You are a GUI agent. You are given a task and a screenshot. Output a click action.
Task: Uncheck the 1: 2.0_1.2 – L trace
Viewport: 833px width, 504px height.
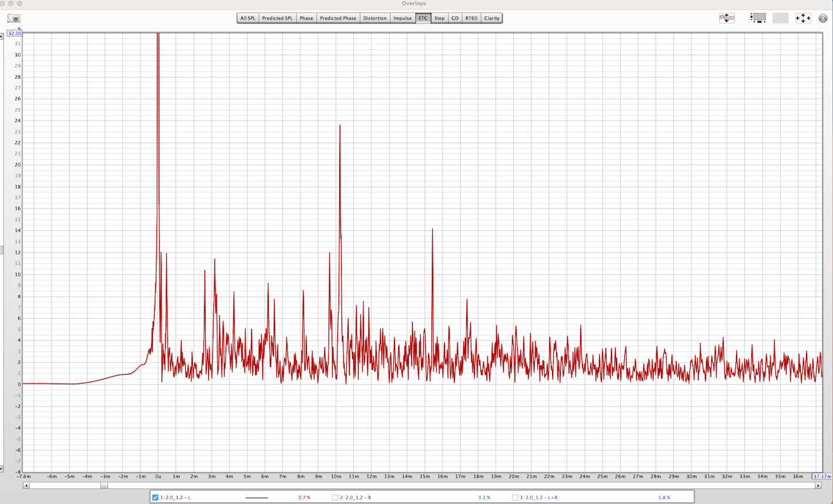tap(155, 498)
